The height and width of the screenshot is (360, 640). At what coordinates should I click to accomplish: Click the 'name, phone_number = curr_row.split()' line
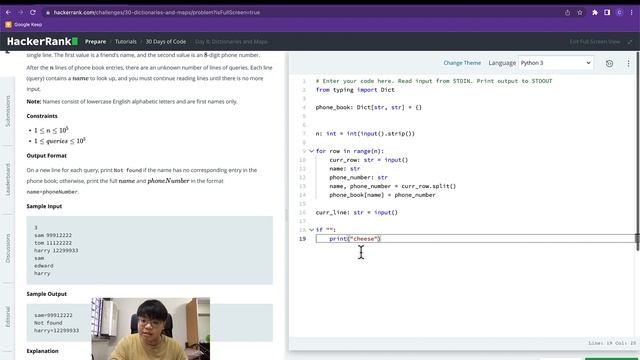[x=393, y=186]
